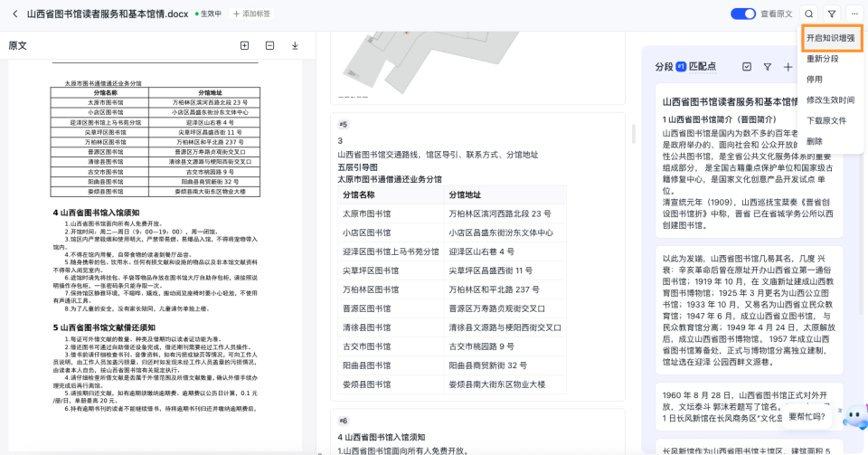This screenshot has height=455, width=868.
Task: Add a new segment with plus icon
Action: (x=788, y=67)
